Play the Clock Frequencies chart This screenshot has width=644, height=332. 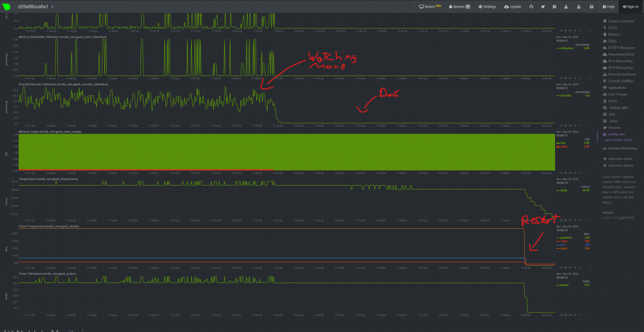(565, 267)
